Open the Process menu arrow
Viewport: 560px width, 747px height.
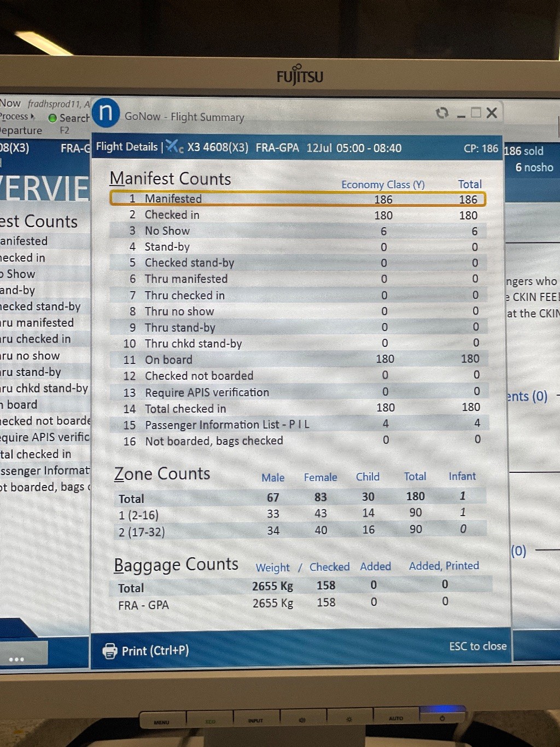coord(33,117)
